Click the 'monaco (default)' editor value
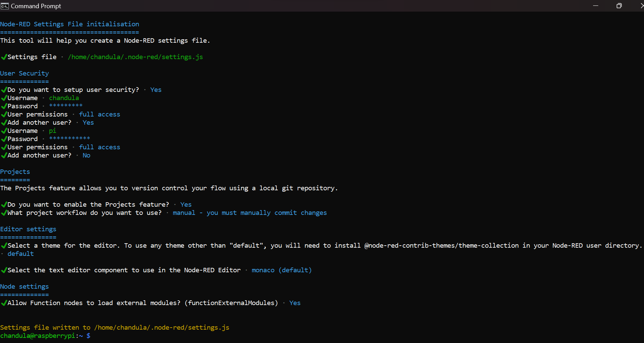Viewport: 644px width, 343px height. [x=282, y=270]
